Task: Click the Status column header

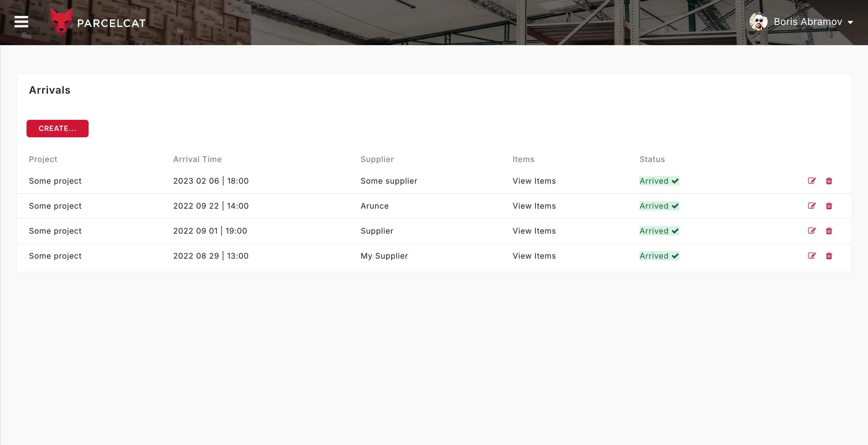Action: click(x=652, y=159)
